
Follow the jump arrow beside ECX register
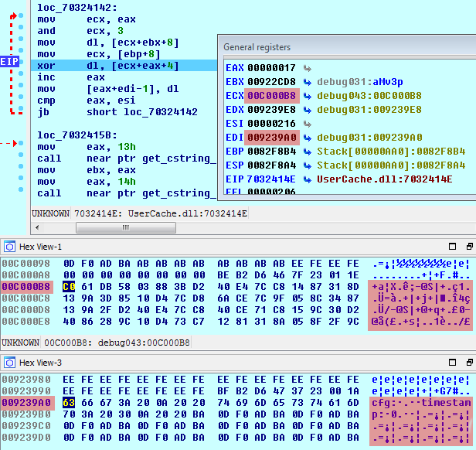[x=308, y=97]
